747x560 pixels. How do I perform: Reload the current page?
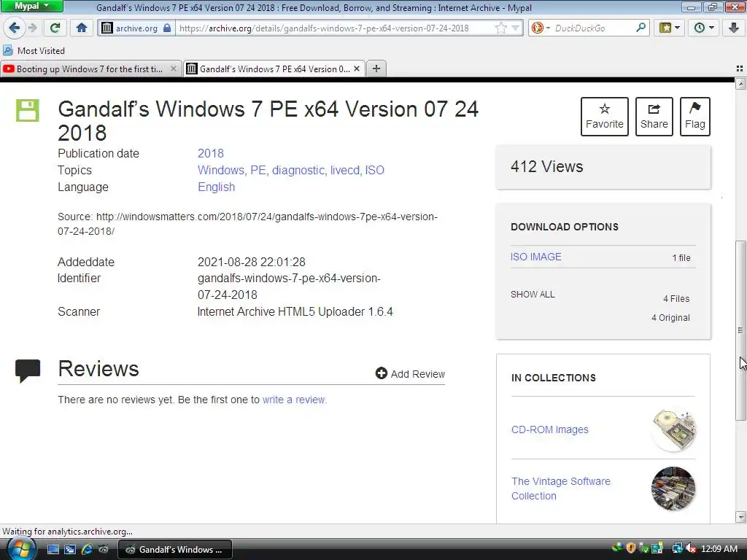click(55, 28)
